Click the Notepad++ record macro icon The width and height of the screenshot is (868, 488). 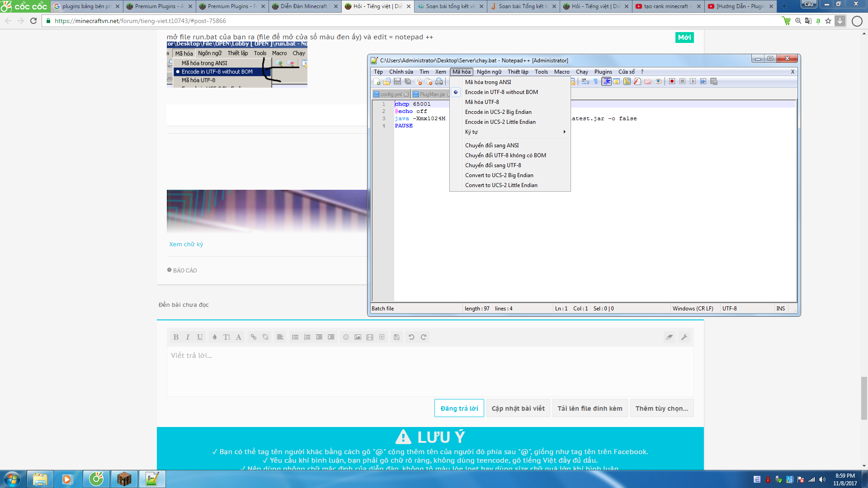click(672, 82)
